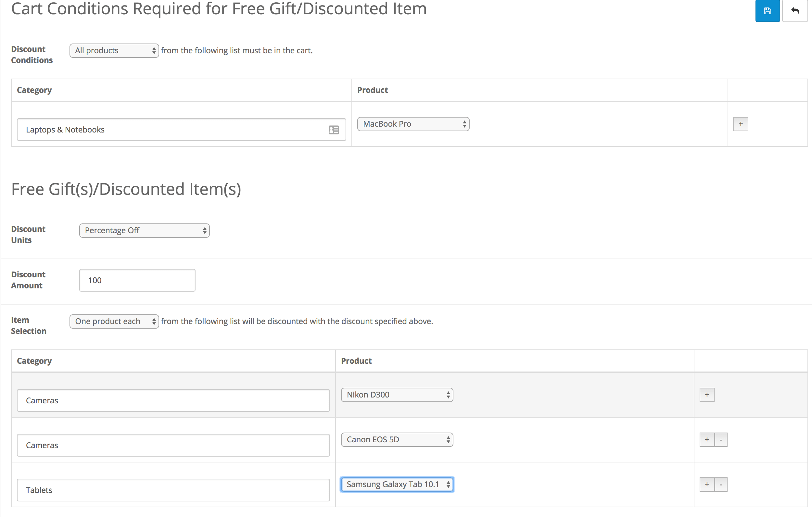
Task: Click the Product header in cart conditions table
Action: [372, 90]
